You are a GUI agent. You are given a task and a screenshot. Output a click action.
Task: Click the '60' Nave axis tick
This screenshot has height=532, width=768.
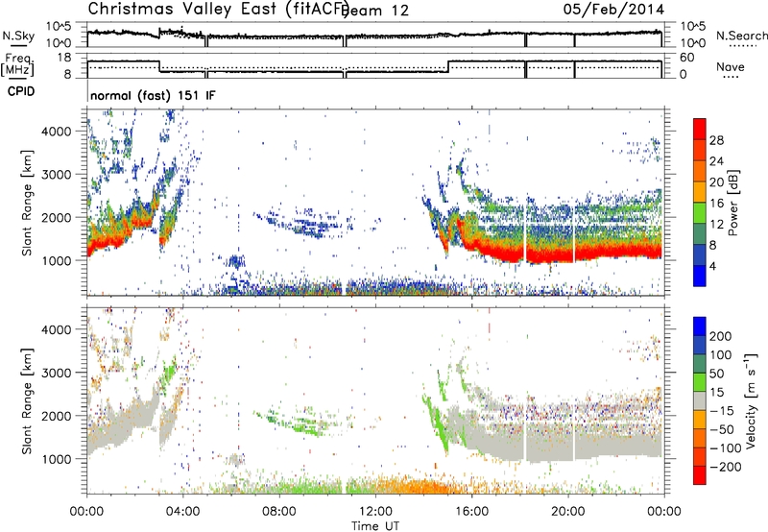pyautogui.click(x=687, y=58)
